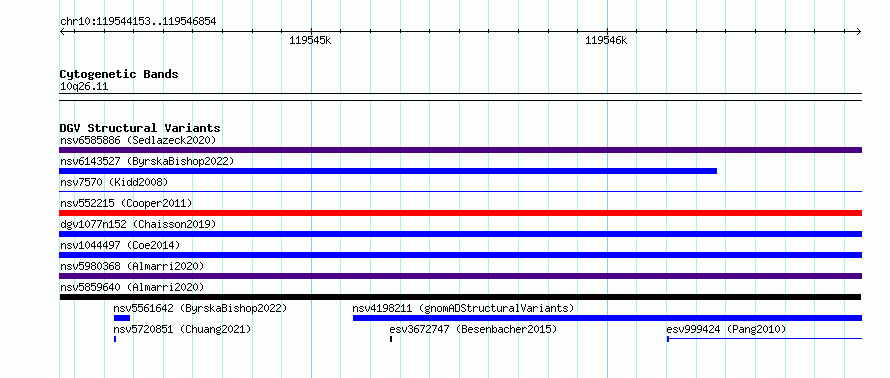Click the blue nsv6143527 variant bar
Screen dimensions: 890x378
[x=388, y=171]
